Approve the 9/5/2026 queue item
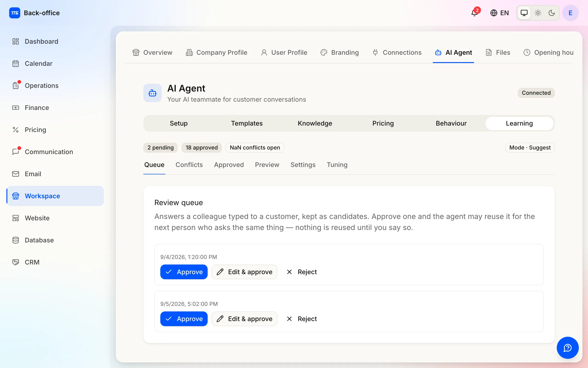 [x=184, y=319]
